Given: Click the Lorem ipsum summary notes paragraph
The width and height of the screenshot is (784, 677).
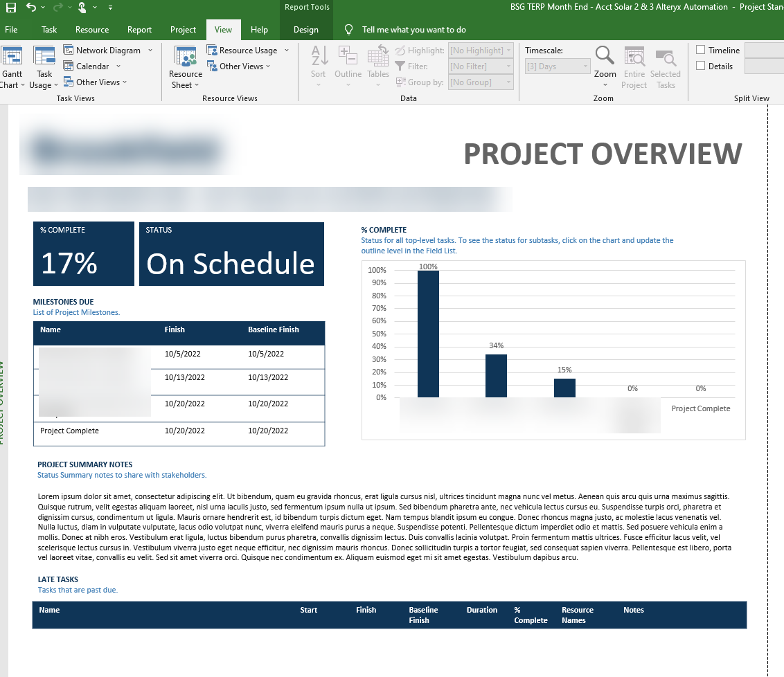Looking at the screenshot, I should (384, 527).
